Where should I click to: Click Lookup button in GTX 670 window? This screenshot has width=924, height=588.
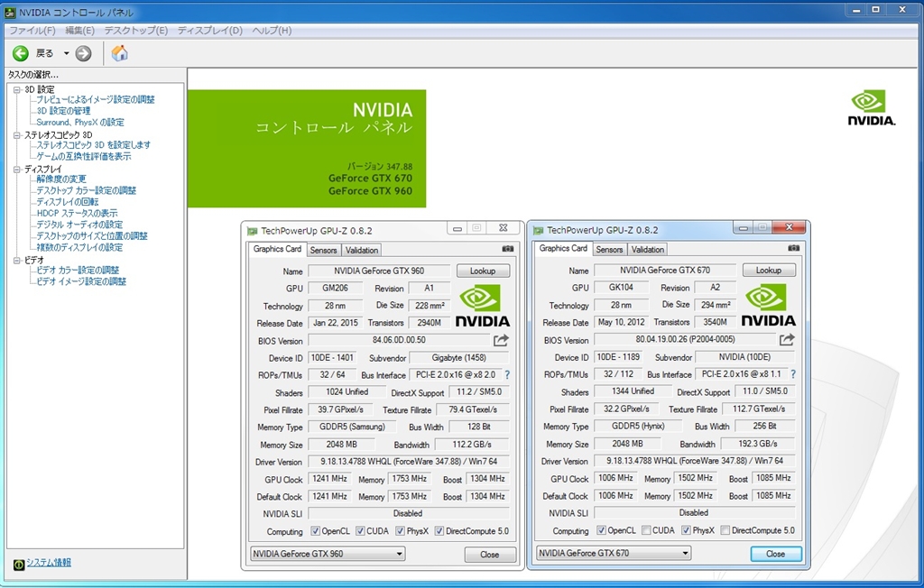coord(768,270)
